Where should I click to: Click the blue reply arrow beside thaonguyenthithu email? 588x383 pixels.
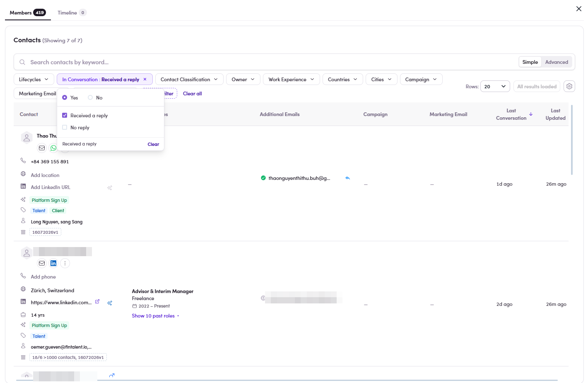click(x=347, y=178)
